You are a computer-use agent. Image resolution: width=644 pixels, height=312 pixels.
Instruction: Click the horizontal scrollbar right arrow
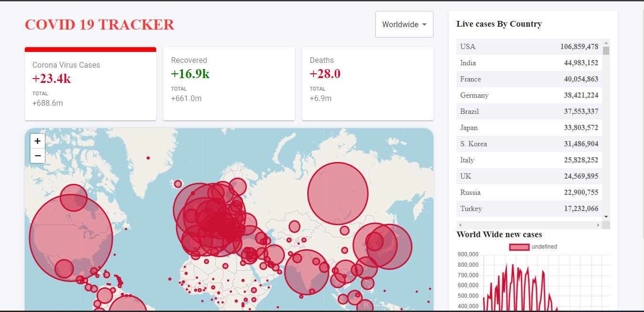point(598,225)
